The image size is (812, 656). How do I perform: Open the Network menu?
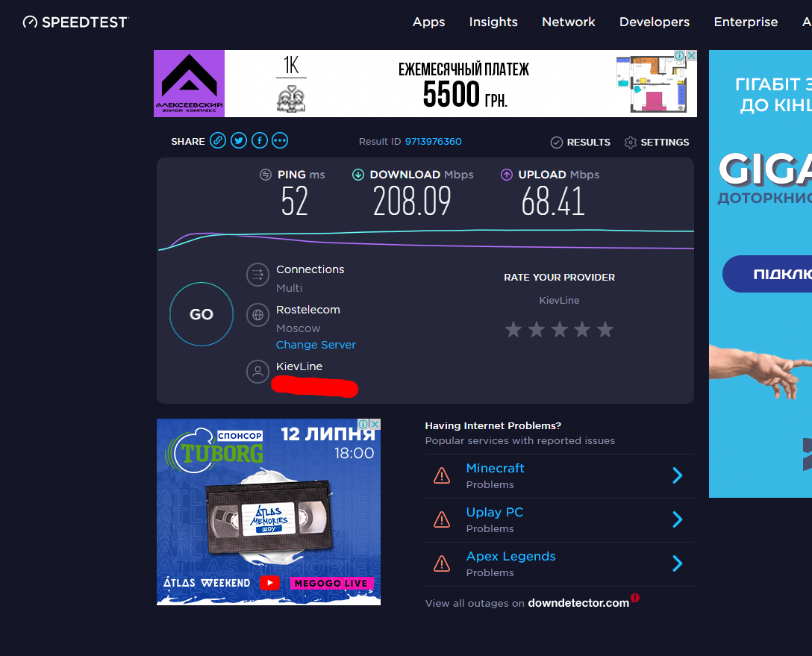tap(568, 22)
